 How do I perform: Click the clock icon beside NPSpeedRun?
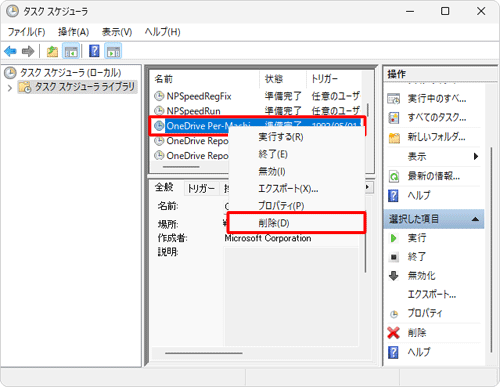pos(159,110)
